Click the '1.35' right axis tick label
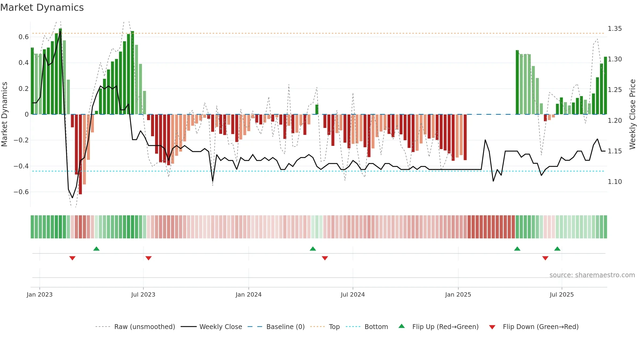644x362 pixels. [615, 29]
